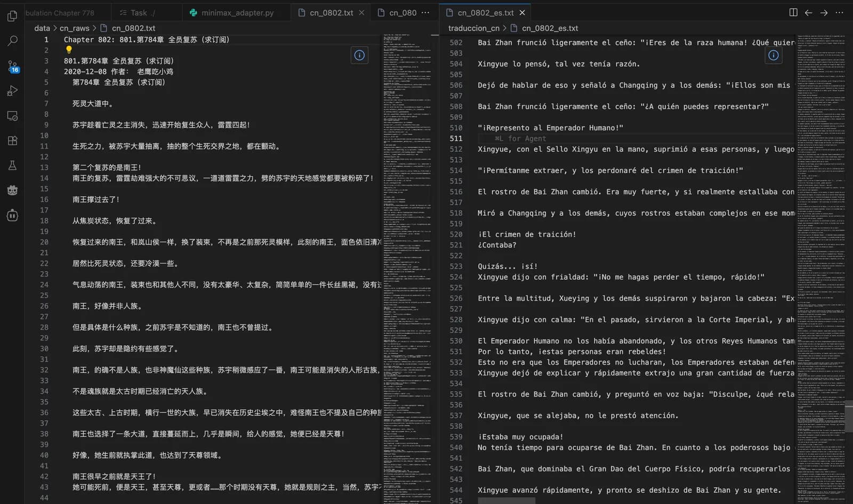Click the cn_0802.txt breadcrumb item
This screenshot has height=504, width=853.
(133, 28)
